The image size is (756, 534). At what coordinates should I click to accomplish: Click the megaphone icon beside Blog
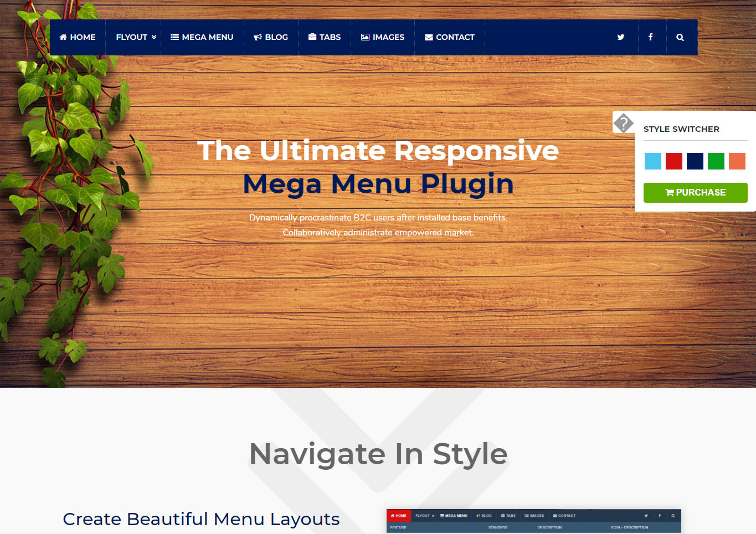(258, 37)
